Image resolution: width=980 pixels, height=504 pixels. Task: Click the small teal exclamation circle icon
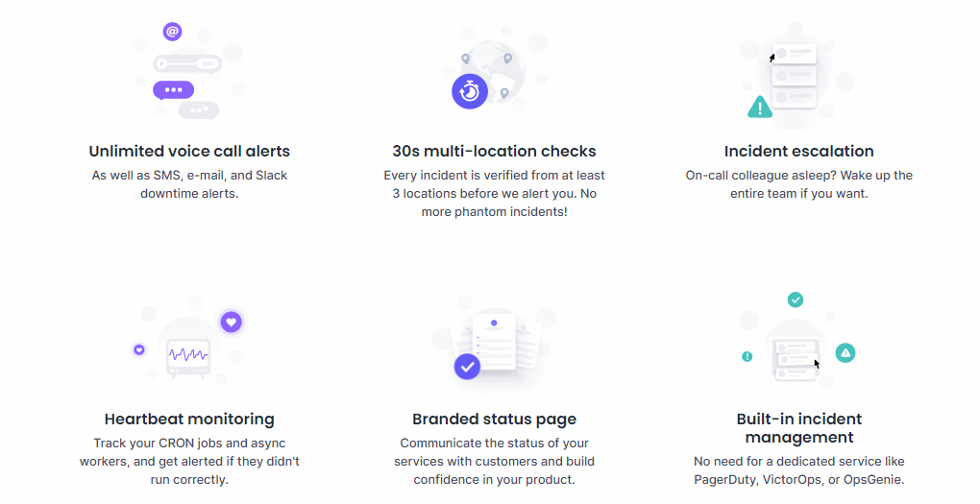pos(747,356)
